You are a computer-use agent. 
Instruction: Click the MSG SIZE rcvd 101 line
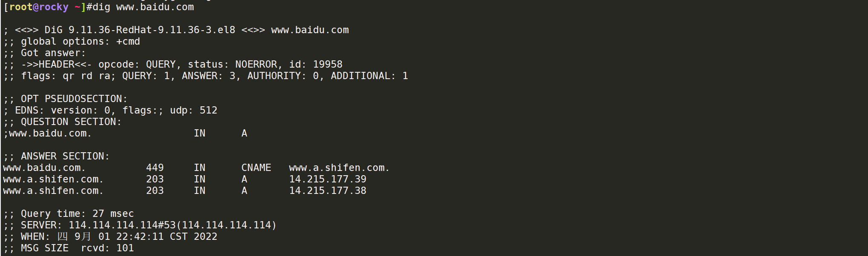click(69, 248)
